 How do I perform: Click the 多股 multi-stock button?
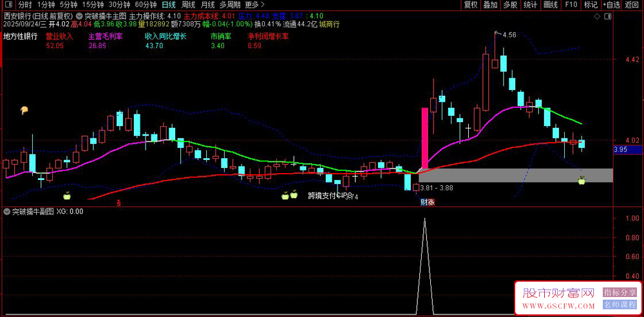509,5
